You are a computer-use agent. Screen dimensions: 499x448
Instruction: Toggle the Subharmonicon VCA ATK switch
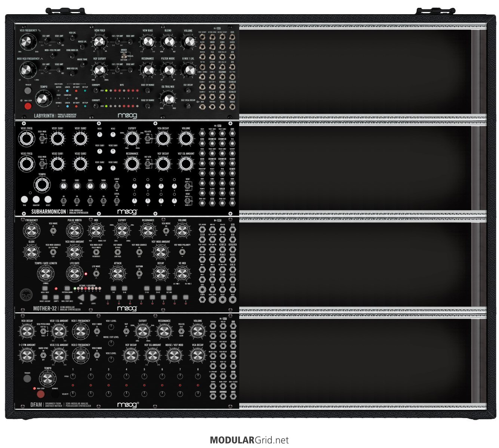point(148,139)
